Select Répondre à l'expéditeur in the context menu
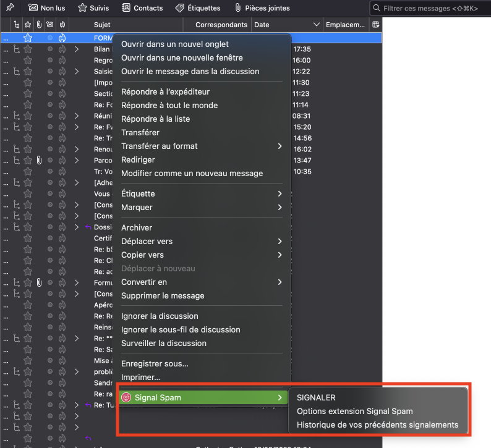This screenshot has width=491, height=448. (161, 92)
